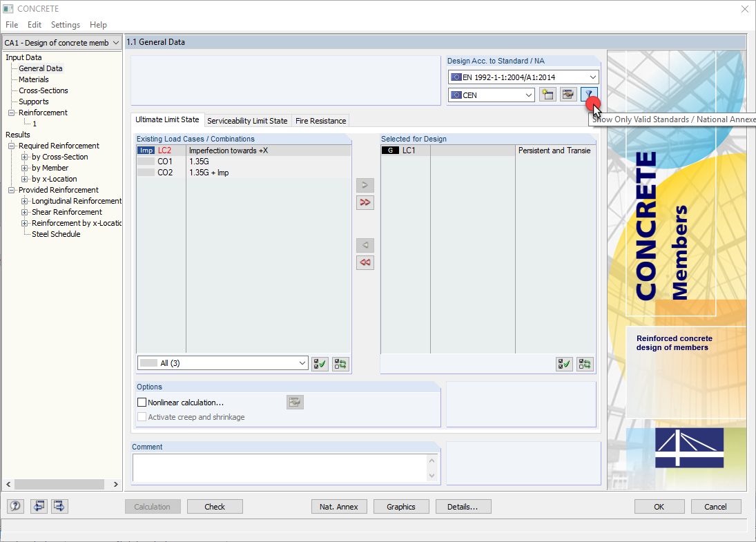Click the Nat. Annex button
Screen dimensions: 756x542
coord(339,506)
